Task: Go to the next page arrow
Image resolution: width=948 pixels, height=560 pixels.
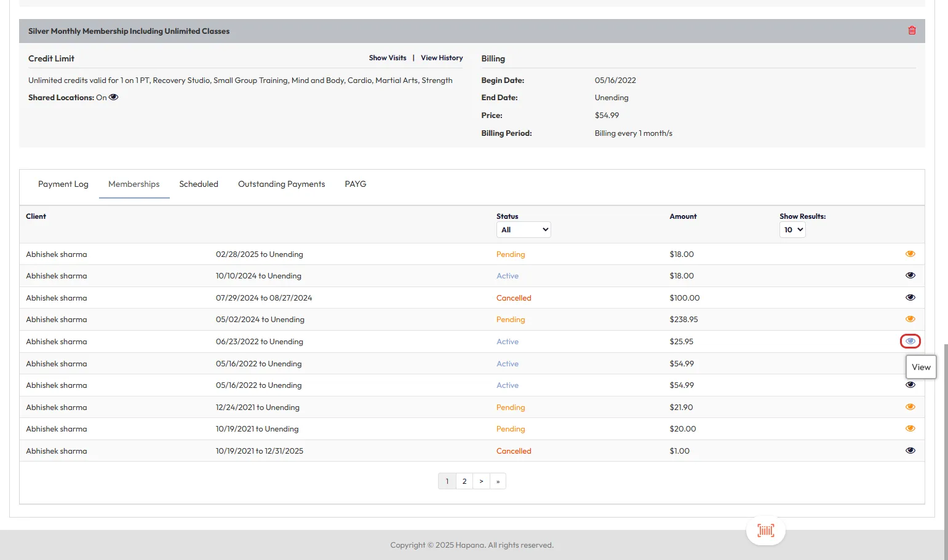Action: coord(481,481)
